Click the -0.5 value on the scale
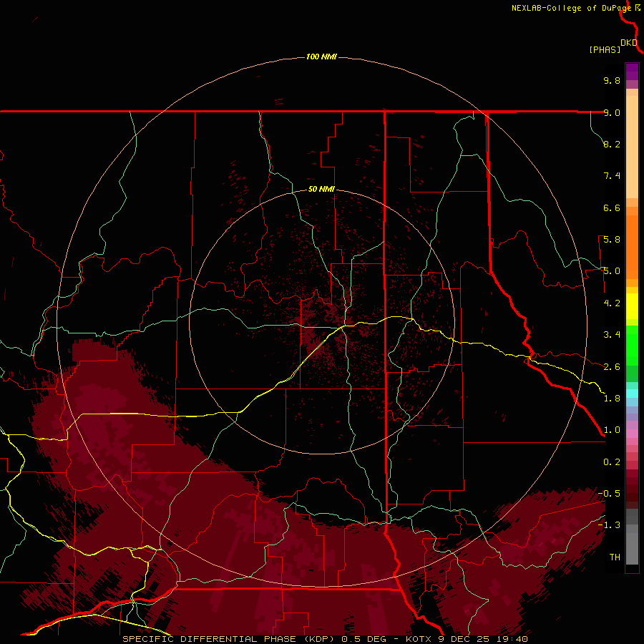The width and height of the screenshot is (644, 644). 609,494
